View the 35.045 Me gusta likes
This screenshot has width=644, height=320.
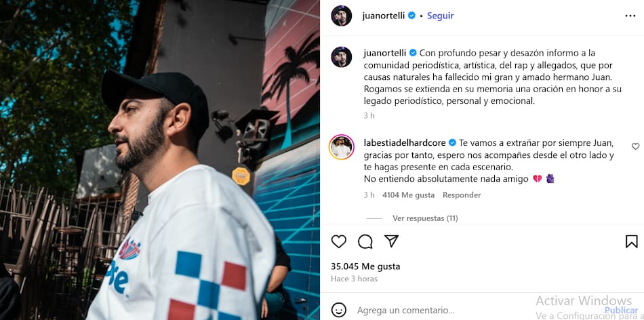pyautogui.click(x=365, y=266)
